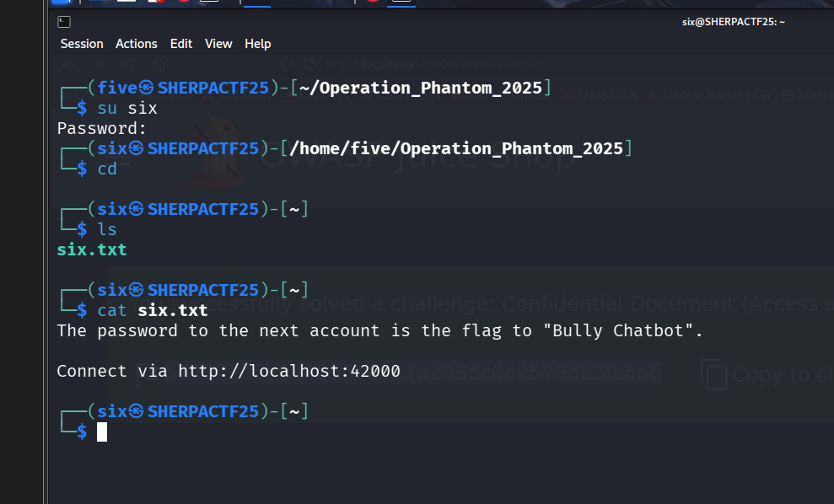Click the /home/five/Operation_Phantom_2025 path in prompt
The height and width of the screenshot is (504, 834).
click(x=455, y=148)
